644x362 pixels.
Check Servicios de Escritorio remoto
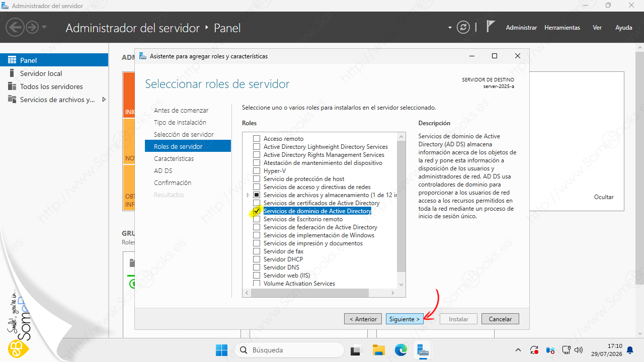257,219
